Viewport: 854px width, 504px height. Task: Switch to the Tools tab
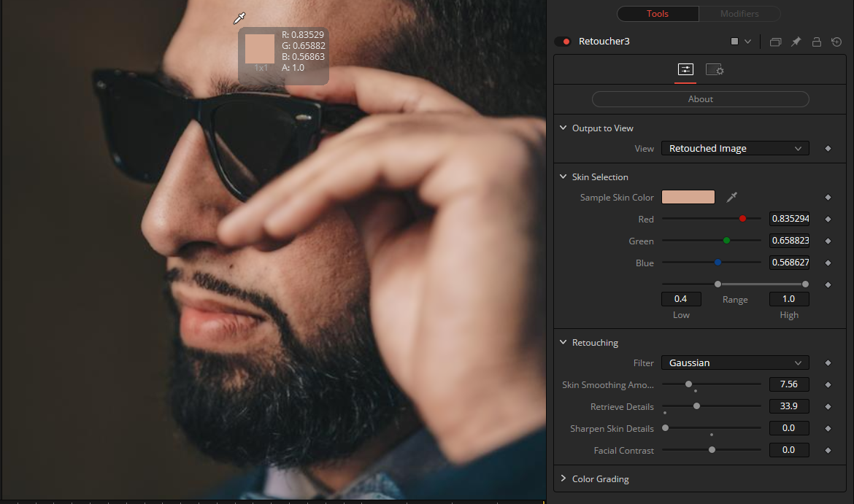[x=658, y=14]
